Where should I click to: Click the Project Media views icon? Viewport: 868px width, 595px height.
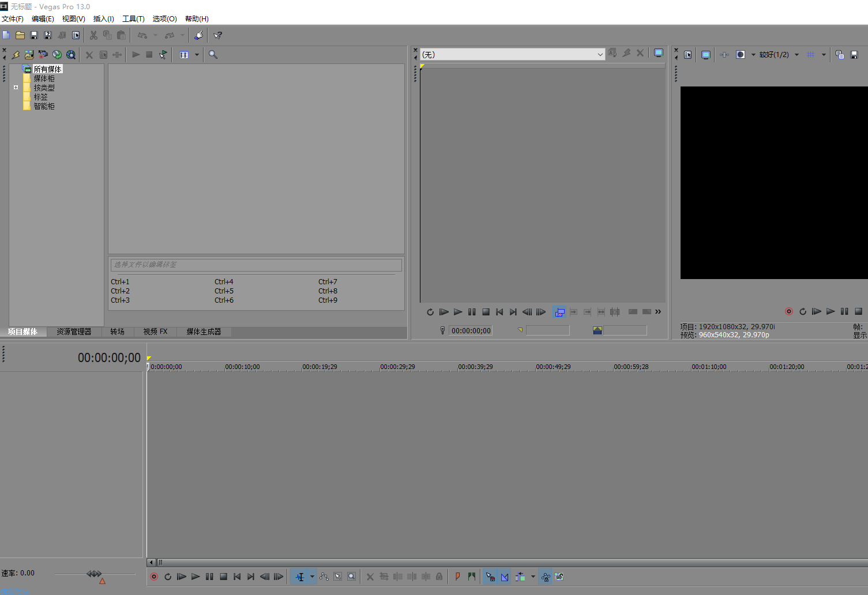(x=184, y=55)
